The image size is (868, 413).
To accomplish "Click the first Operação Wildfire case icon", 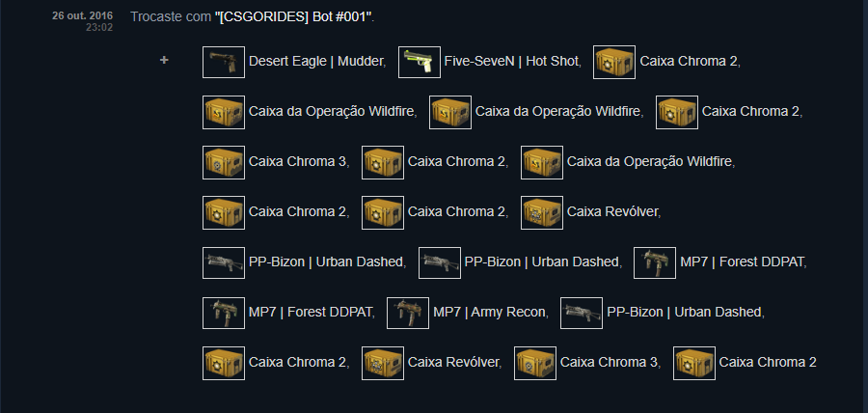I will pos(224,112).
